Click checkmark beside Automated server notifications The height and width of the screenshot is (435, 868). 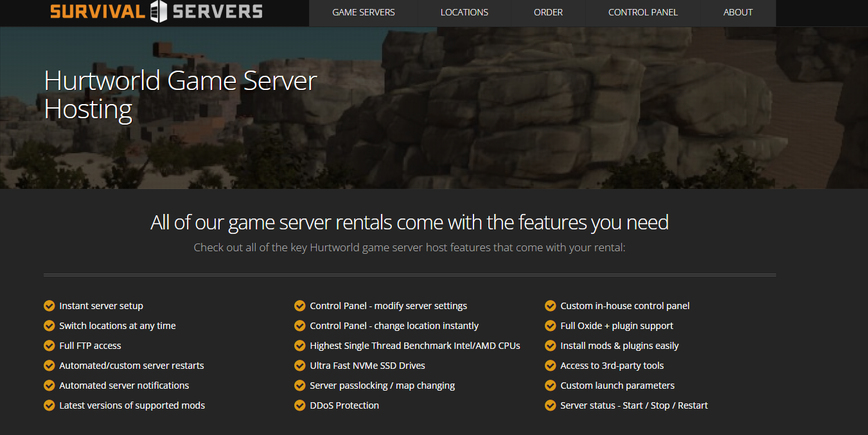tap(49, 386)
